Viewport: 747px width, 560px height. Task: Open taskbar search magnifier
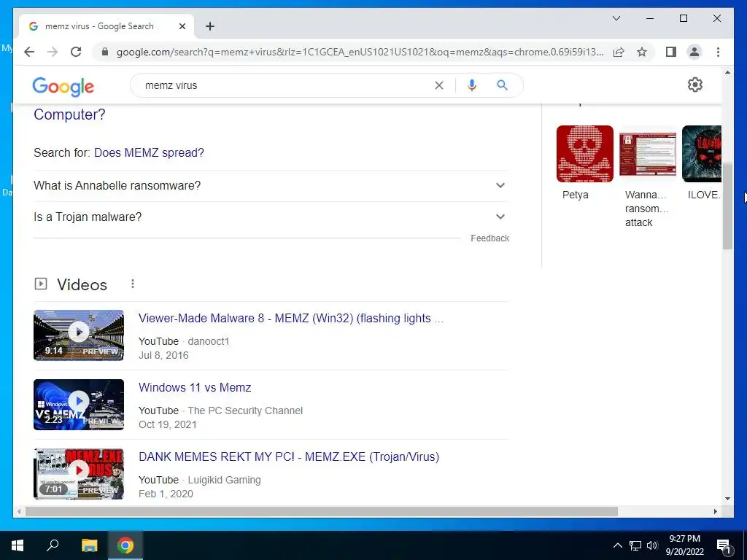point(53,545)
